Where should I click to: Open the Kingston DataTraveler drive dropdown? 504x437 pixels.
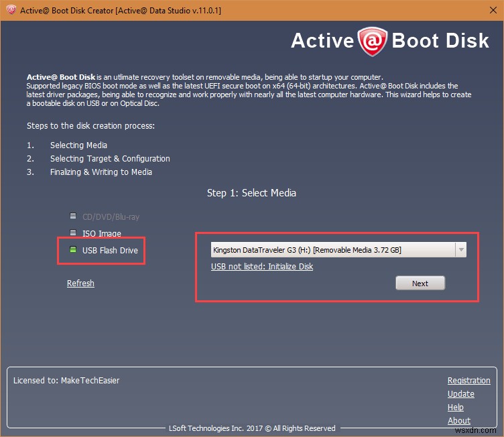[338, 250]
